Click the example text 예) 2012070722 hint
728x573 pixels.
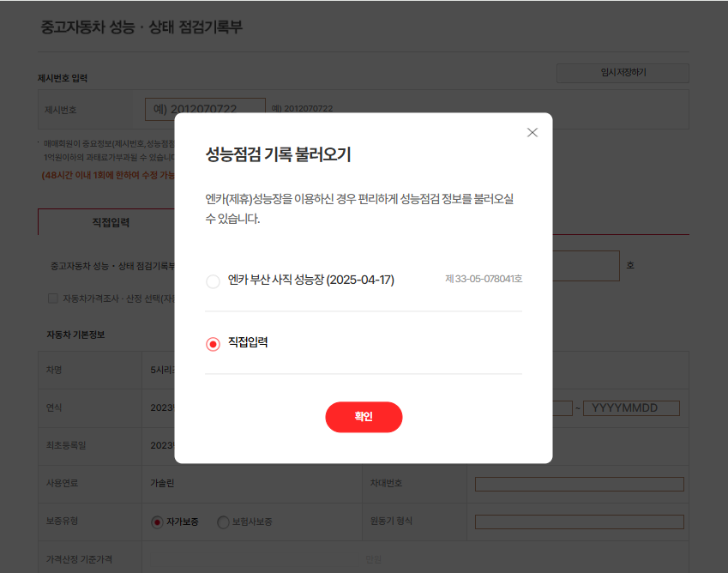coord(302,108)
